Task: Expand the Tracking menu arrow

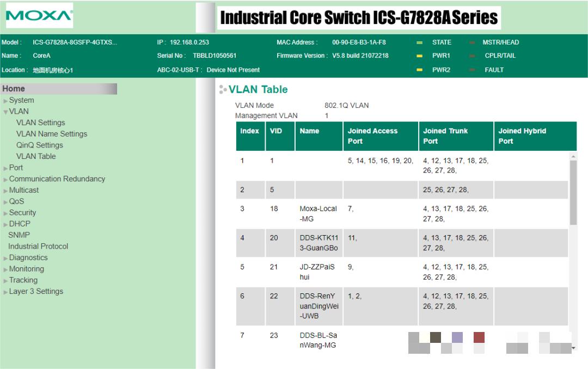Action: (5, 281)
